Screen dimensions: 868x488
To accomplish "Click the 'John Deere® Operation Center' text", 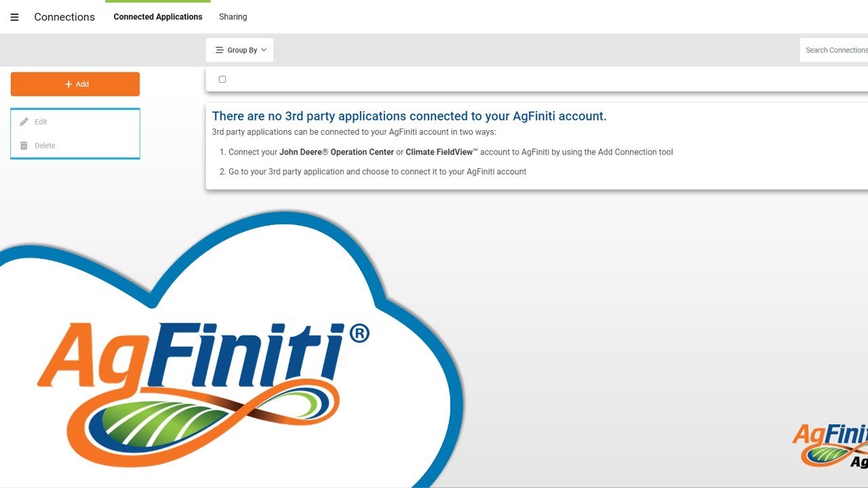I will point(336,152).
